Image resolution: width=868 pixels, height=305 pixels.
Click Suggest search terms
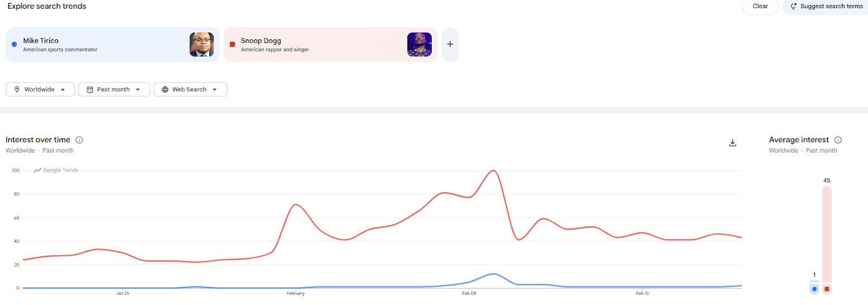831,7
